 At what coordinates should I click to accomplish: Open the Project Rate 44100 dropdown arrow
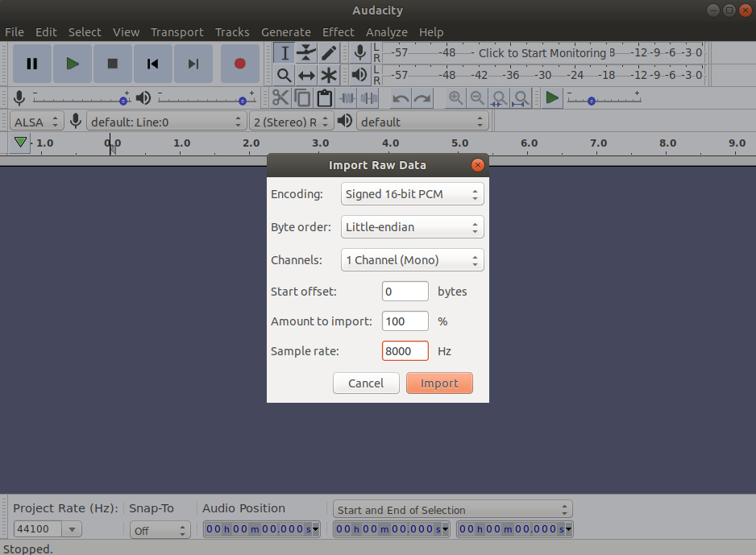click(72, 529)
